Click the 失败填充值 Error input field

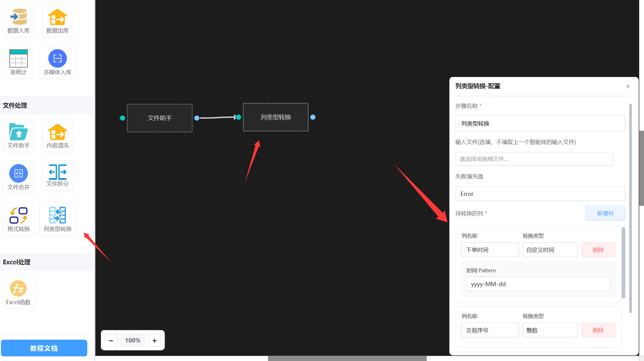[x=540, y=194]
